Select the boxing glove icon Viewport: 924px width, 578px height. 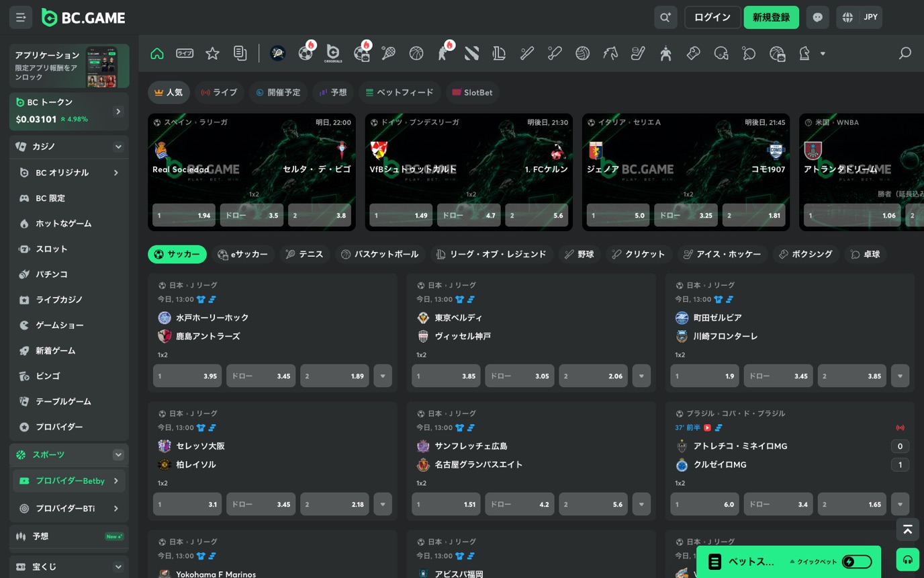click(694, 53)
